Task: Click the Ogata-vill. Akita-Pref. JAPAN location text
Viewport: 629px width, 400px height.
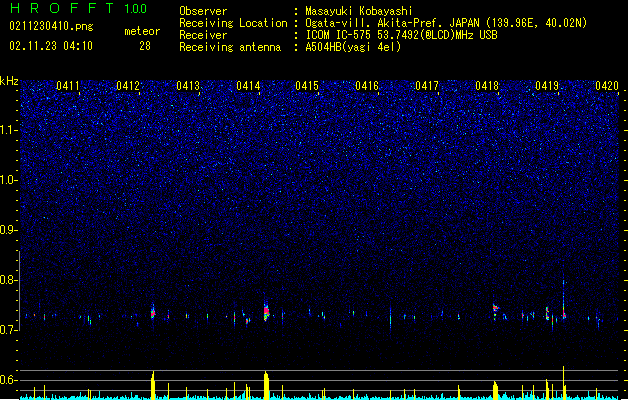Action: point(446,23)
